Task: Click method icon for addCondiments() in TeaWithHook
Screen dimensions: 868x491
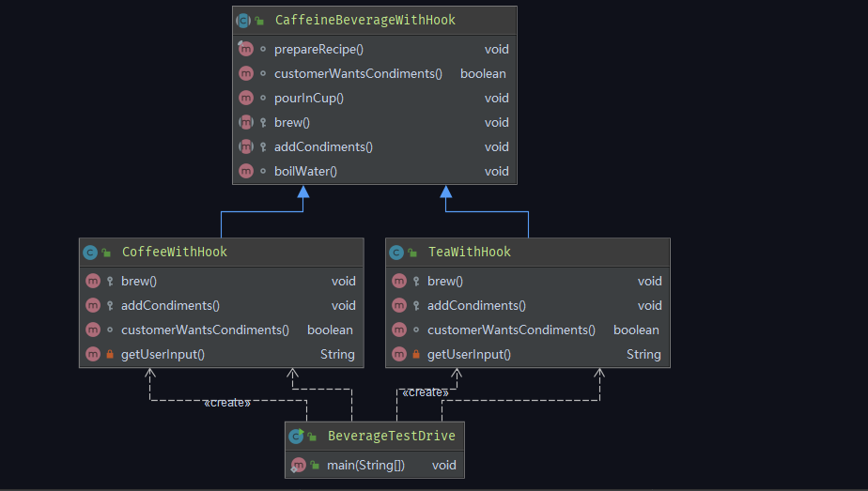Action: tap(399, 305)
